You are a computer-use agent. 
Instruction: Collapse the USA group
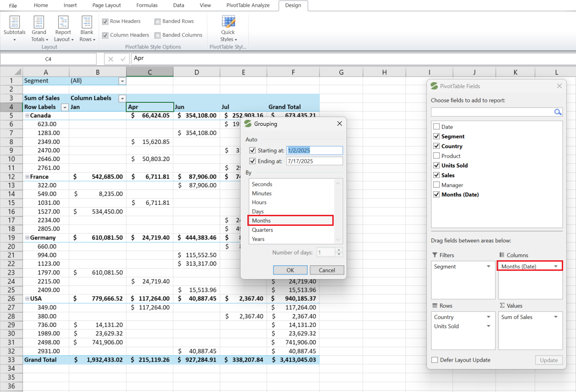point(27,299)
